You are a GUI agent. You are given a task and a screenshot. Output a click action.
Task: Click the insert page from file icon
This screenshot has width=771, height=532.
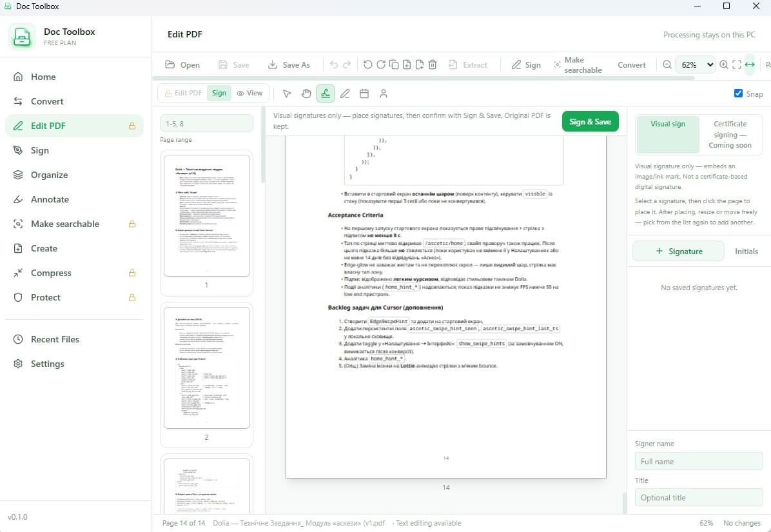point(420,64)
